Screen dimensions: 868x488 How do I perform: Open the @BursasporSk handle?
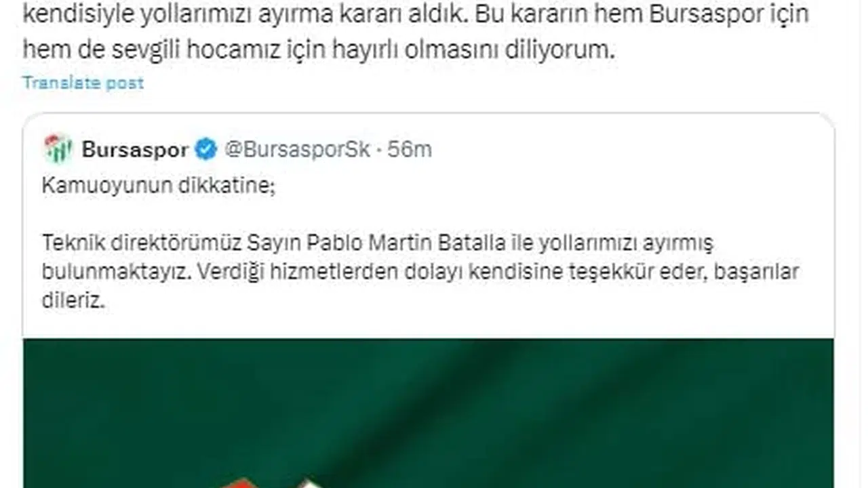[x=297, y=149]
